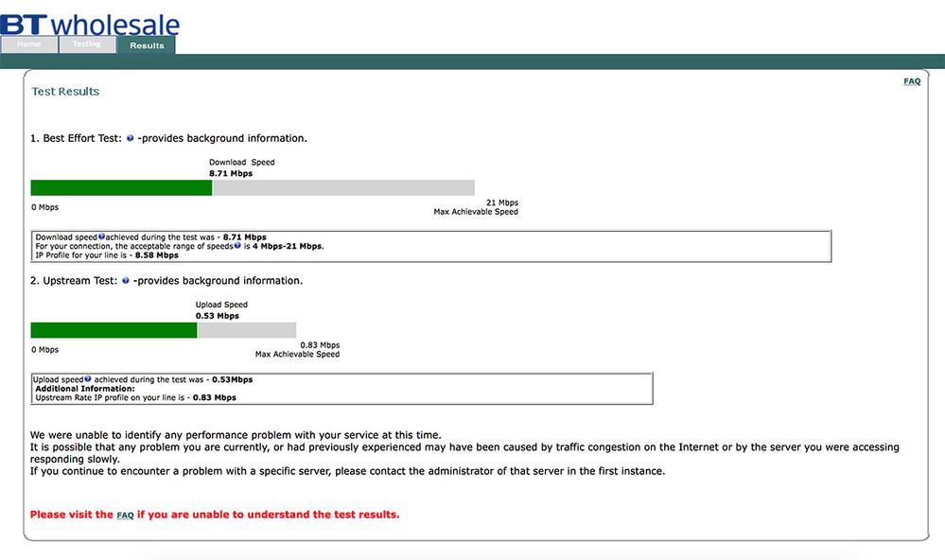
Task: Click '2. Upstream Test:' heading text
Action: [x=74, y=281]
